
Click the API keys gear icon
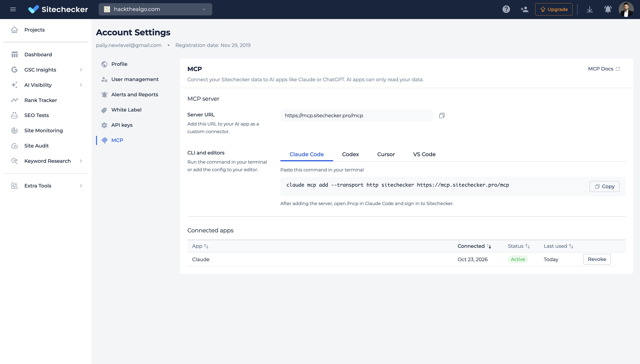(x=104, y=125)
